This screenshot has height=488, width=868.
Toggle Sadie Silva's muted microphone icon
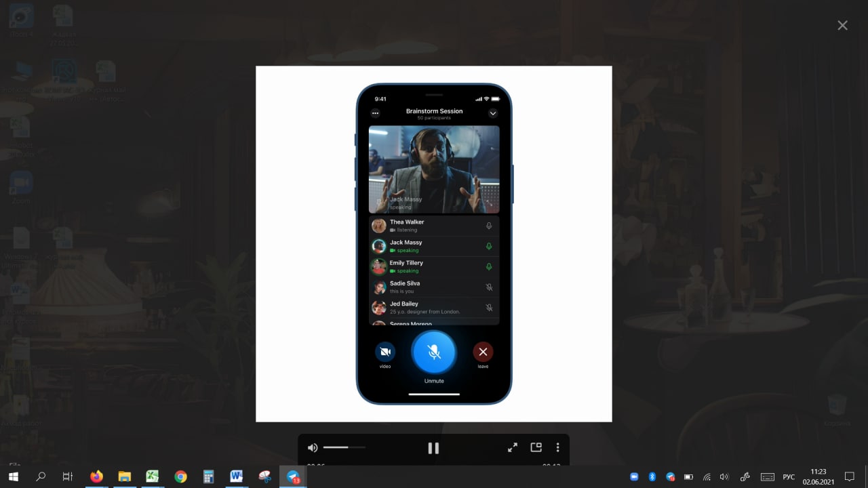click(x=489, y=287)
